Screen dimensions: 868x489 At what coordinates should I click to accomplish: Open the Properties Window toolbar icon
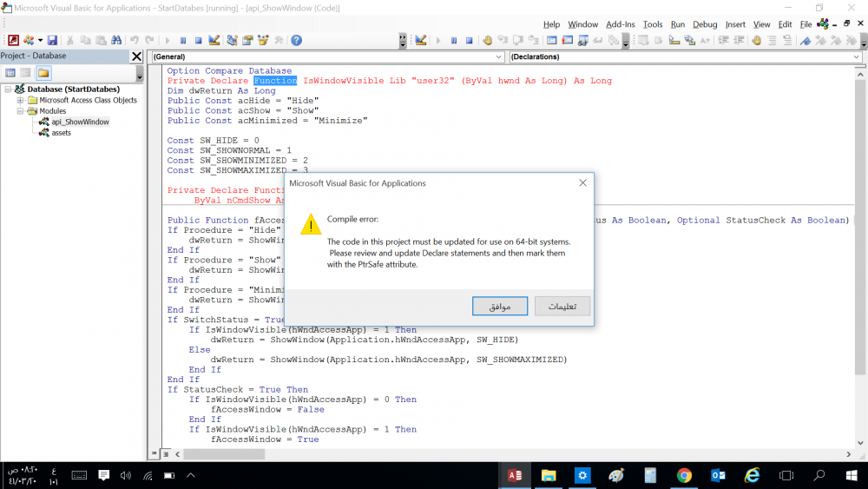(x=247, y=41)
